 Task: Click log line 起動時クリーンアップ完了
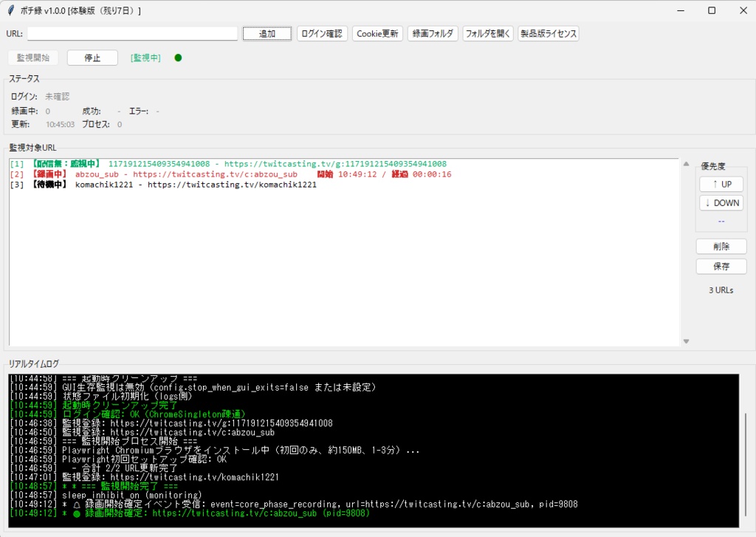pos(94,406)
